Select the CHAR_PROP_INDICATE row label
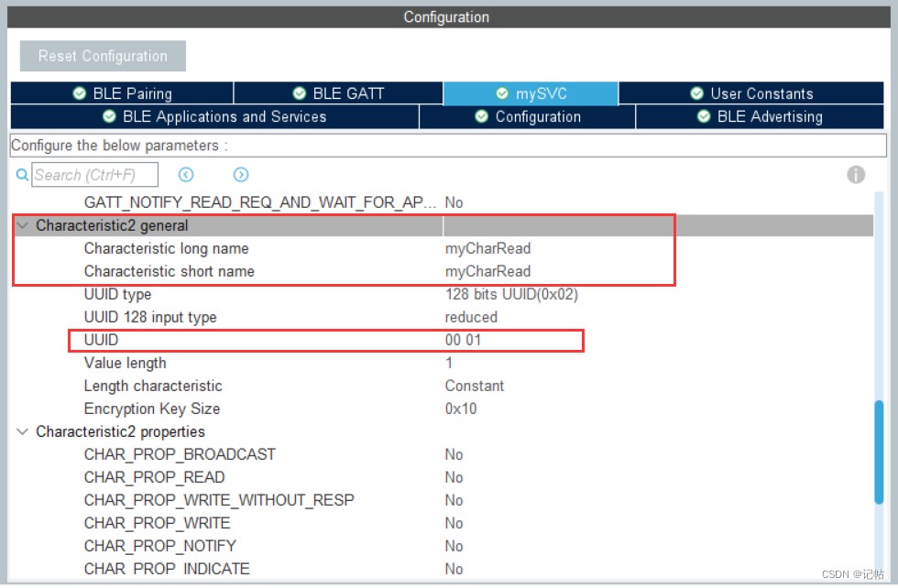This screenshot has width=898, height=588. (x=167, y=569)
